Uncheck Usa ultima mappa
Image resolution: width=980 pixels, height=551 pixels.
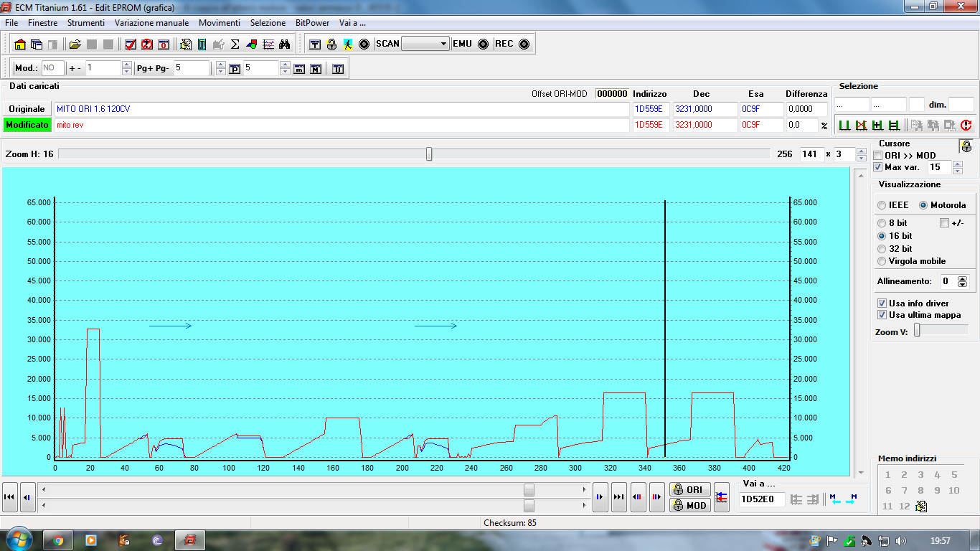(x=882, y=315)
